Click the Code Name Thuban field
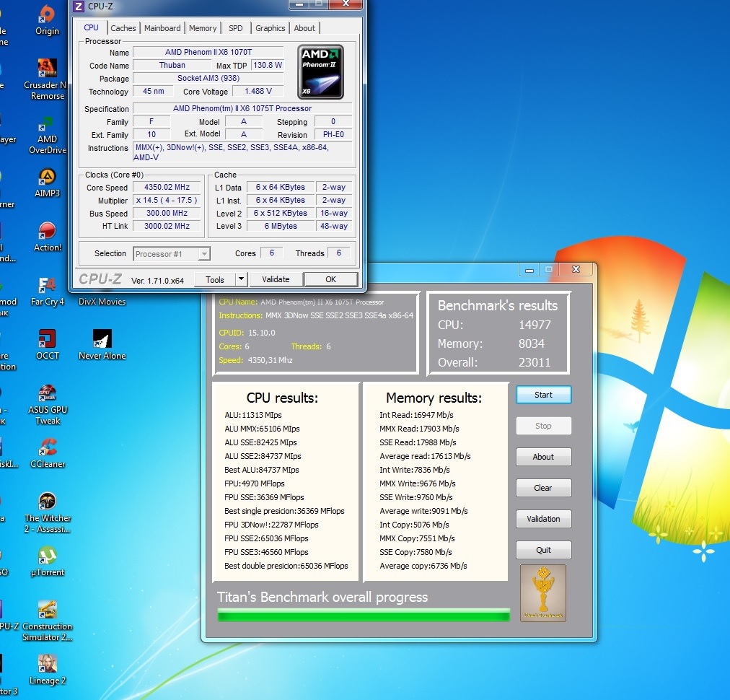 [x=172, y=65]
